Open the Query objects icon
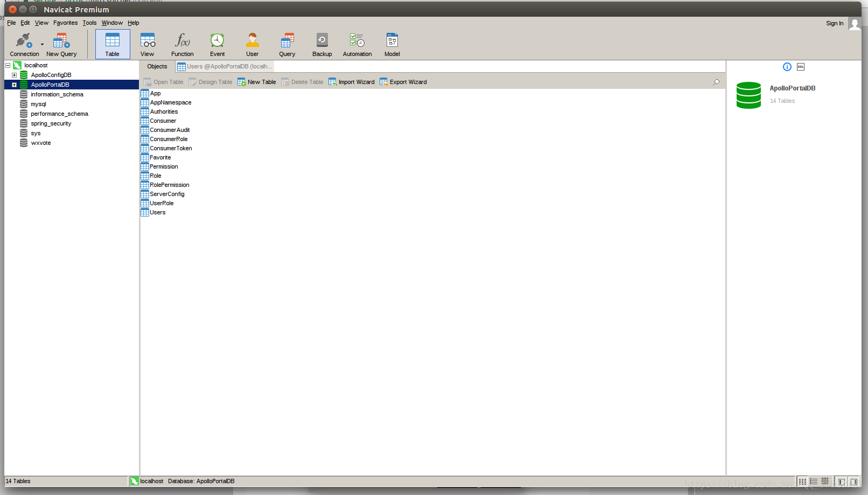868x495 pixels. tap(287, 44)
